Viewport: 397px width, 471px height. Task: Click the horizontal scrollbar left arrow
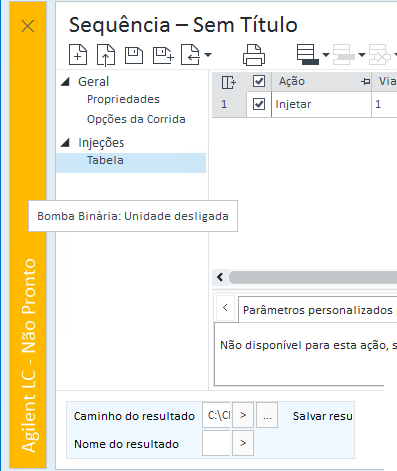pos(220,277)
